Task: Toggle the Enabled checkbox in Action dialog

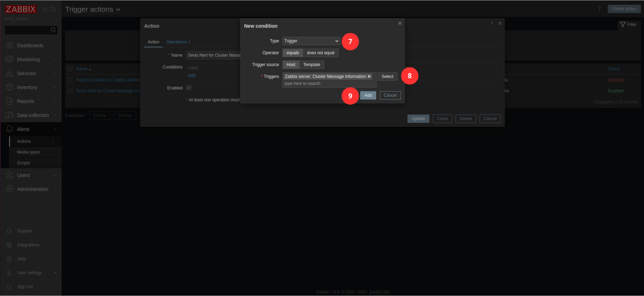Action: 189,88
